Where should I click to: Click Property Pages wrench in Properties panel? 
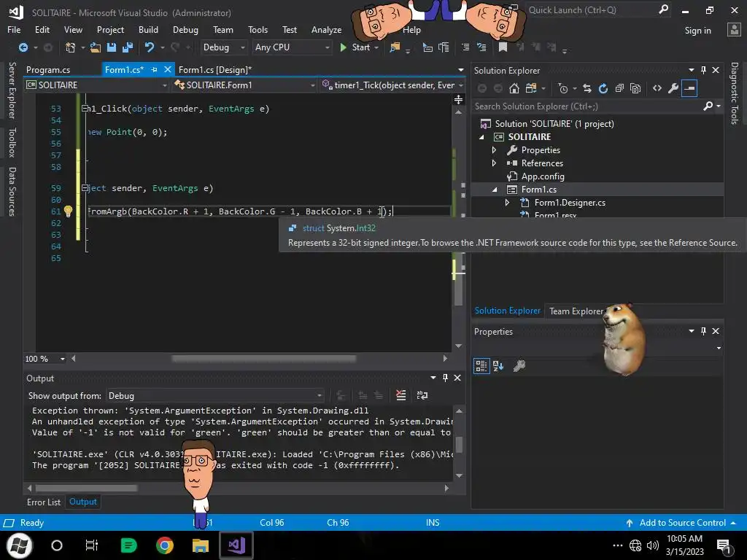click(519, 366)
